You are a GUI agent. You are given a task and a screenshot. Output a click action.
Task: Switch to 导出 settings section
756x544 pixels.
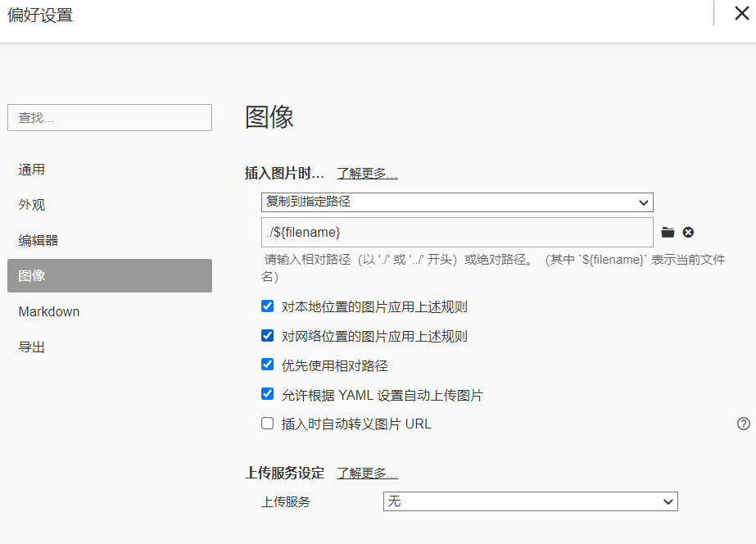click(x=32, y=347)
